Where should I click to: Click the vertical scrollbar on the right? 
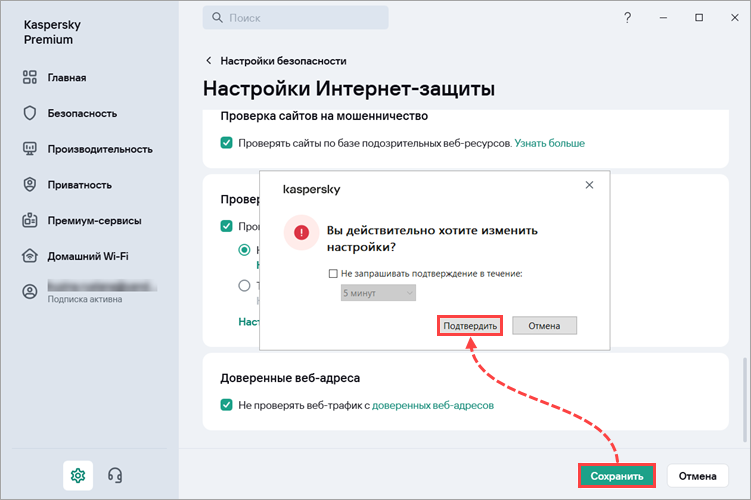click(744, 400)
